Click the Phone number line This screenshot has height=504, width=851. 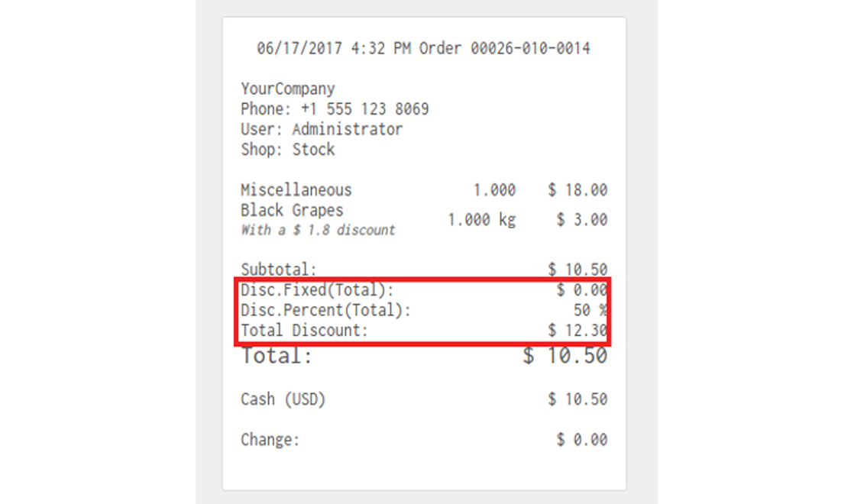(x=335, y=109)
